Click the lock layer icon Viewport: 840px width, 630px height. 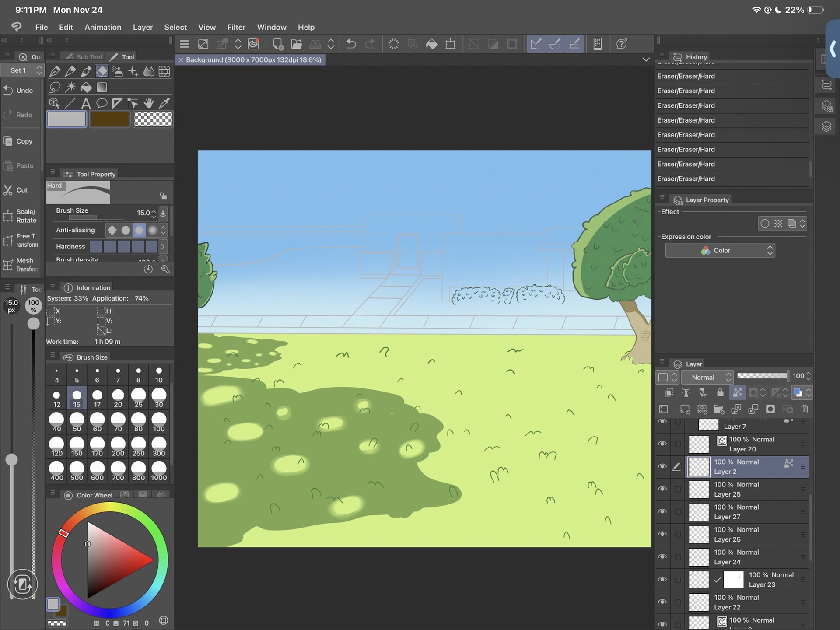[x=720, y=393]
